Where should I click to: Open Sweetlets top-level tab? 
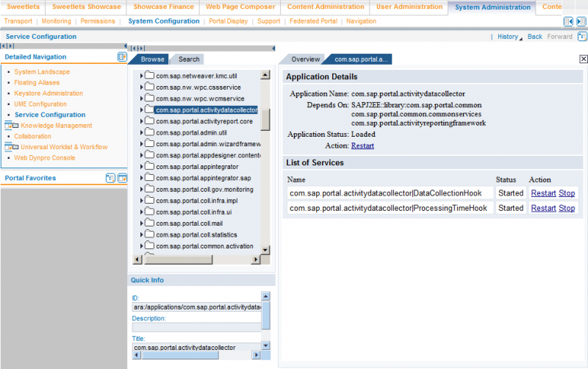click(x=23, y=7)
